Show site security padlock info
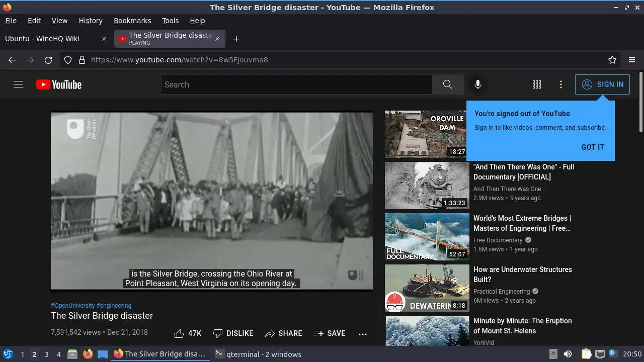644x362 pixels. (x=82, y=60)
